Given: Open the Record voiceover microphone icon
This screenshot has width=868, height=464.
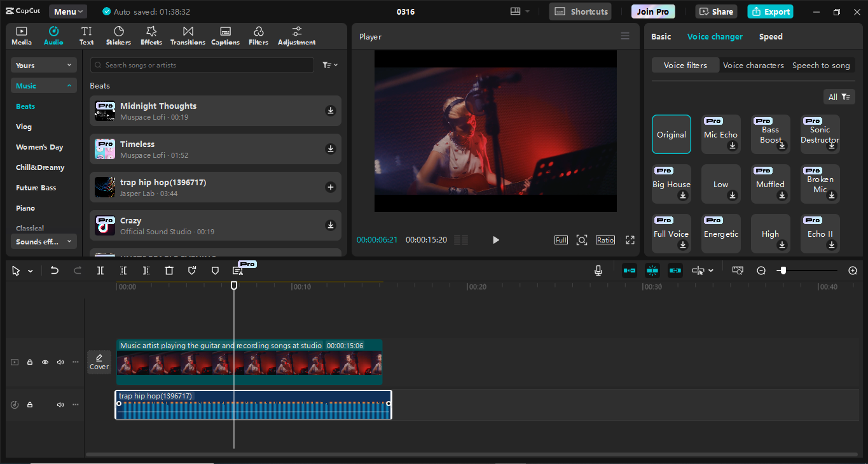Looking at the screenshot, I should click(x=598, y=270).
